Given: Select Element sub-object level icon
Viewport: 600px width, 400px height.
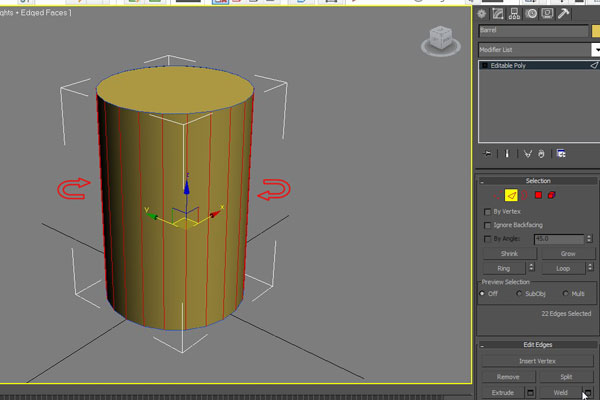Looking at the screenshot, I should [x=551, y=195].
